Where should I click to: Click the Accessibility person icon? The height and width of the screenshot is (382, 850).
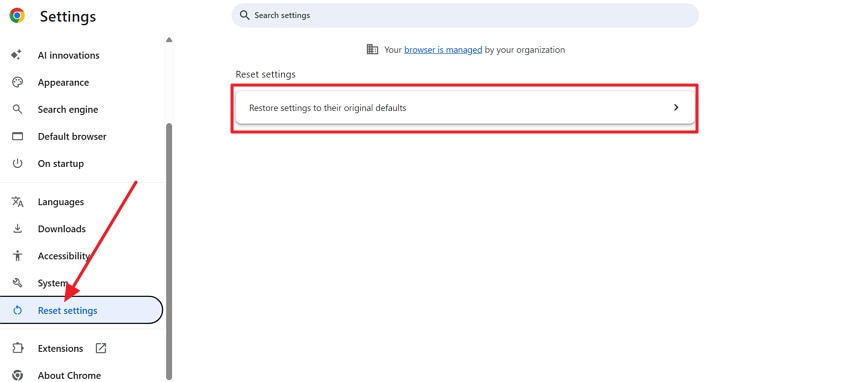pos(17,256)
